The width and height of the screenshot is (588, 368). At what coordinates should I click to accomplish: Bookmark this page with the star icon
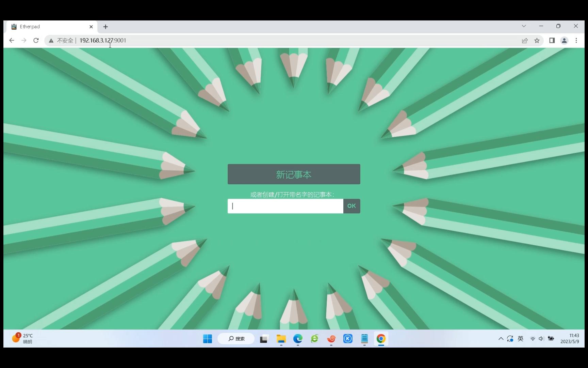click(x=537, y=41)
